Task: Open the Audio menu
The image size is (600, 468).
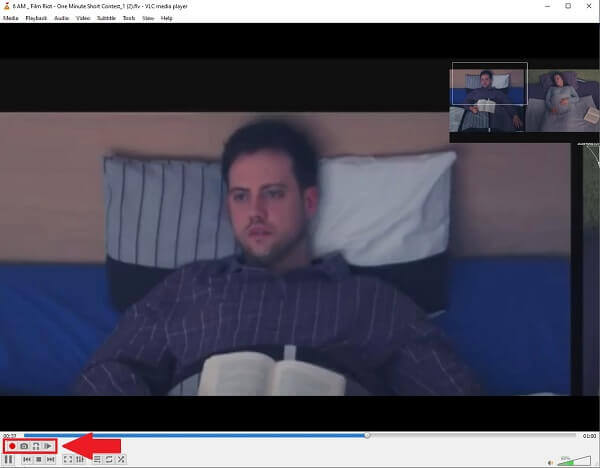Action: 62,18
